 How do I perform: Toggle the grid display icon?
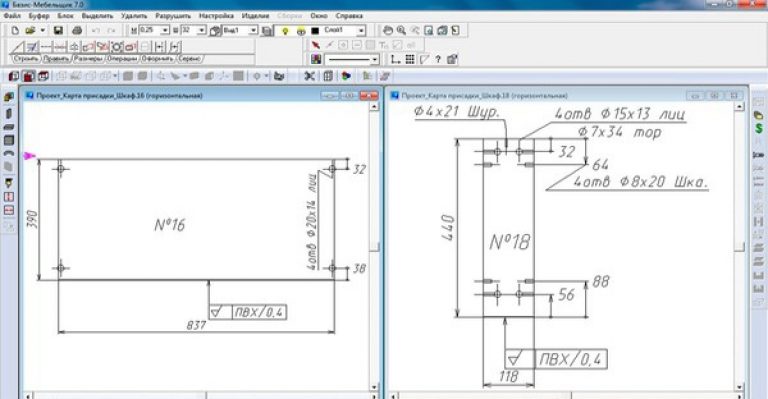point(410,59)
